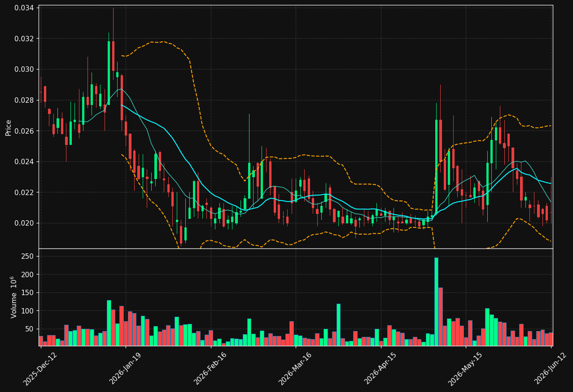Click the green volume bar near 120 in late March

pyautogui.click(x=338, y=325)
